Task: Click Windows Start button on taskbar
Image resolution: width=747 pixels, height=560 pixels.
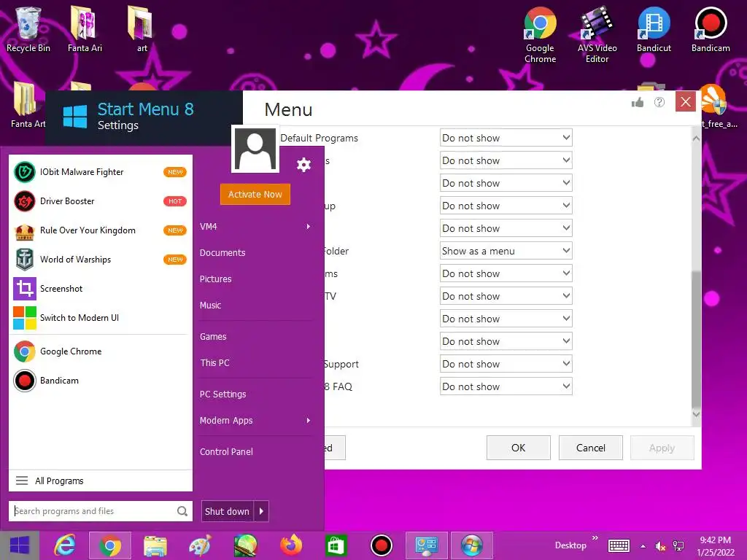Action: point(20,545)
